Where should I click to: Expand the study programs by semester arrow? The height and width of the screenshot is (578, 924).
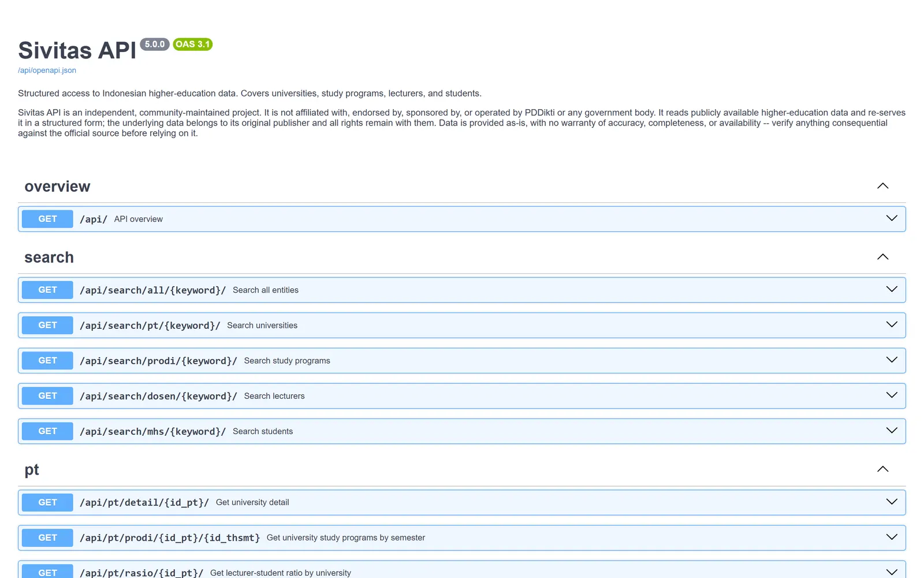pos(892,537)
